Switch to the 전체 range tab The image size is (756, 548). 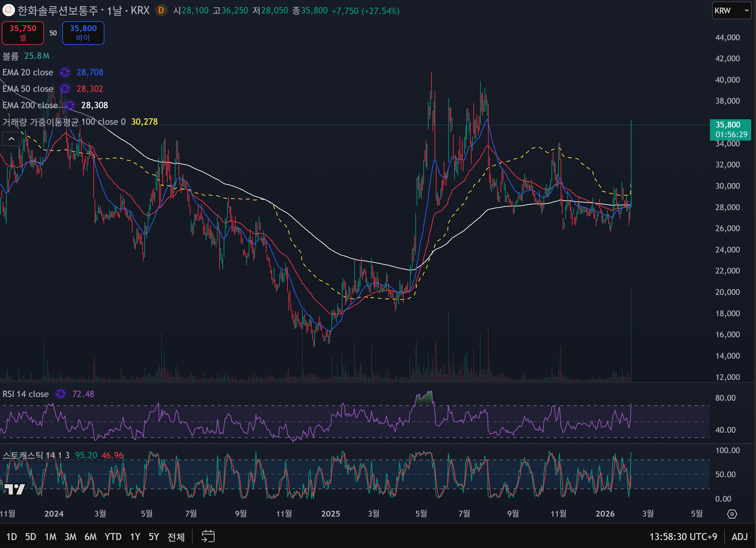pos(176,537)
